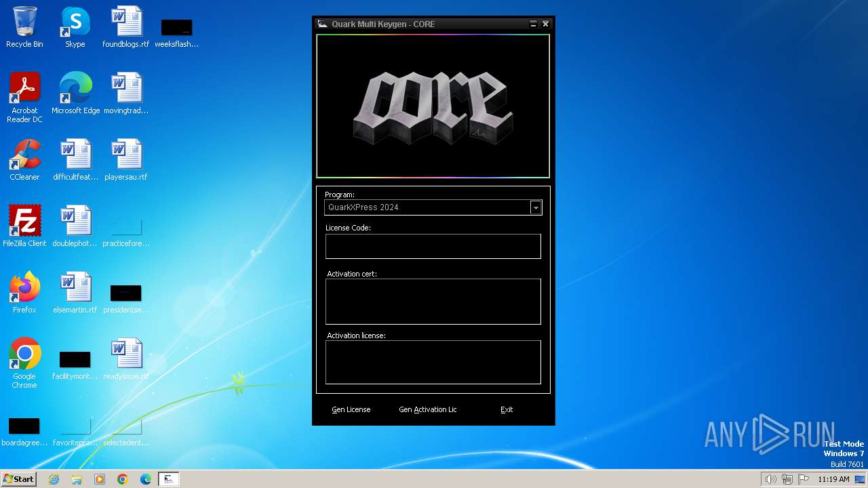Open Acrobat Reader DC shortcut

pyautogui.click(x=24, y=98)
